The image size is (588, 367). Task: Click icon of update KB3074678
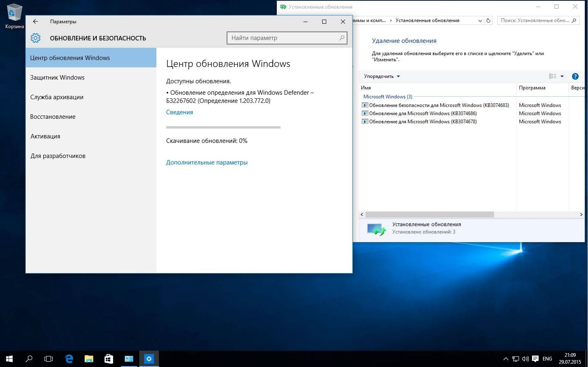click(x=365, y=122)
